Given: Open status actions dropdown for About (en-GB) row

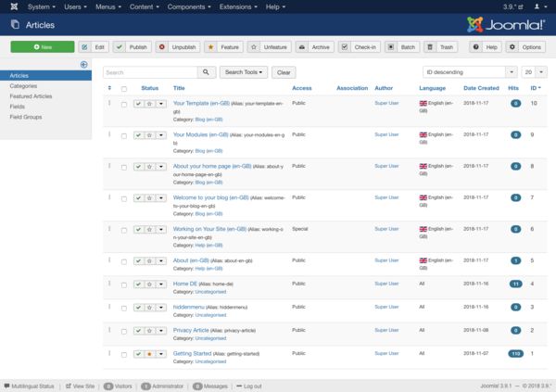Looking at the screenshot, I should [161, 261].
